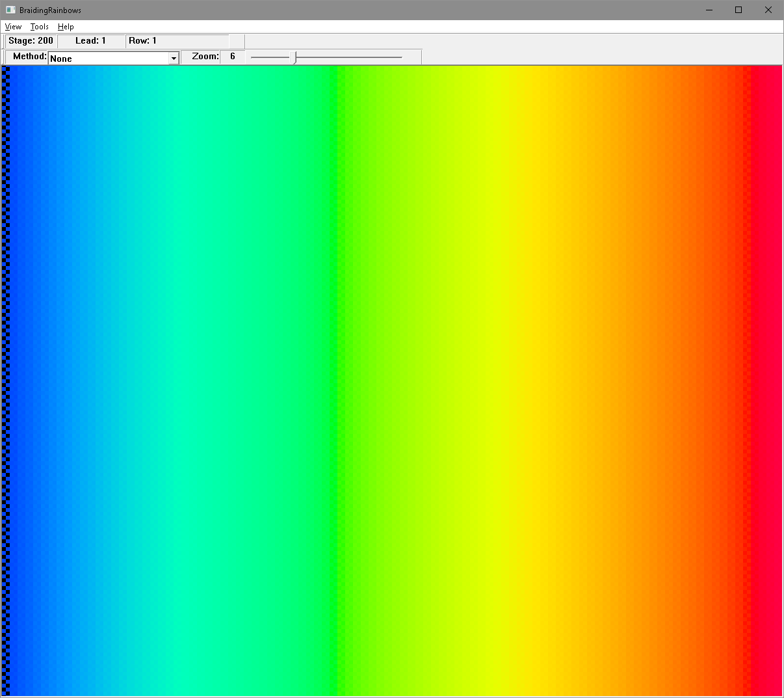
Task: Click the Row: 1 status text
Action: tap(142, 41)
